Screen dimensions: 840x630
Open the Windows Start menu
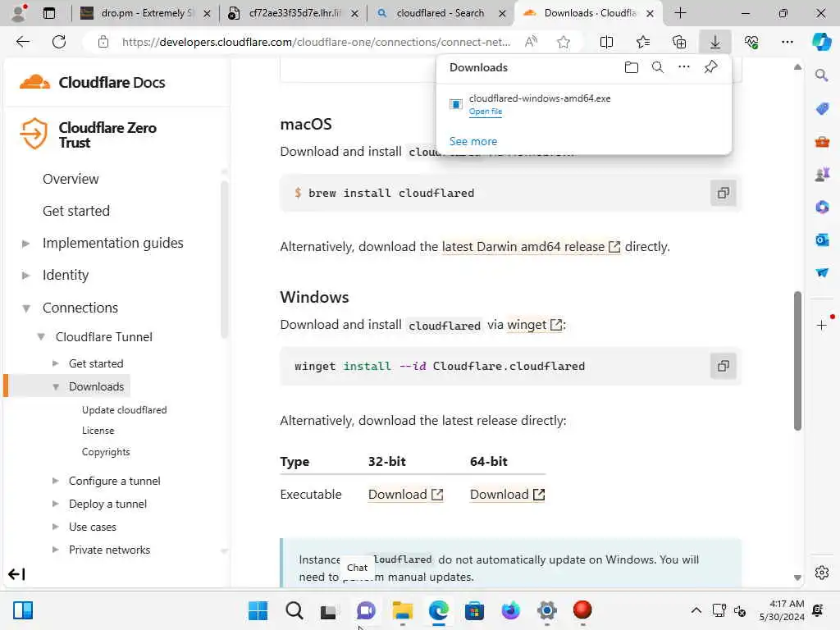click(x=258, y=610)
